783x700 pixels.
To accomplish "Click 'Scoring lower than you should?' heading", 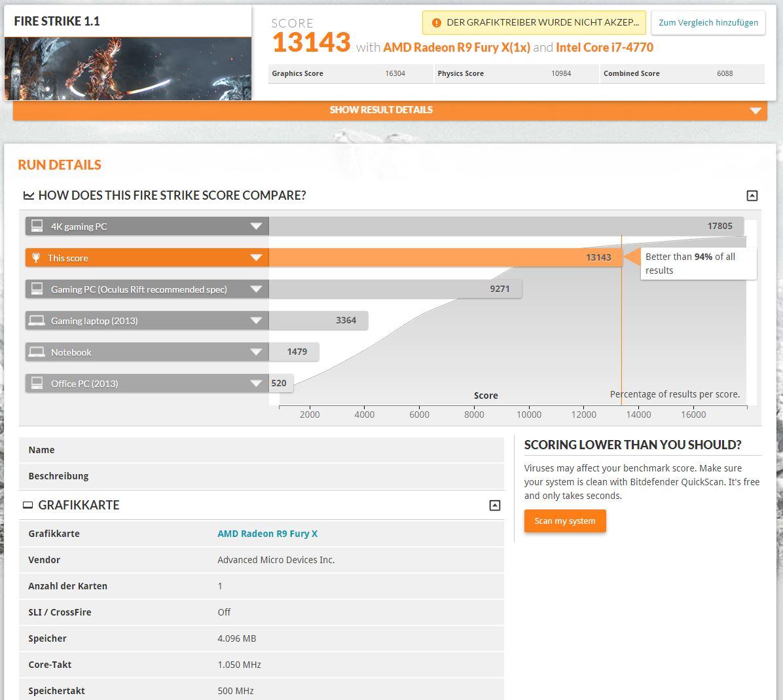I will tap(632, 445).
